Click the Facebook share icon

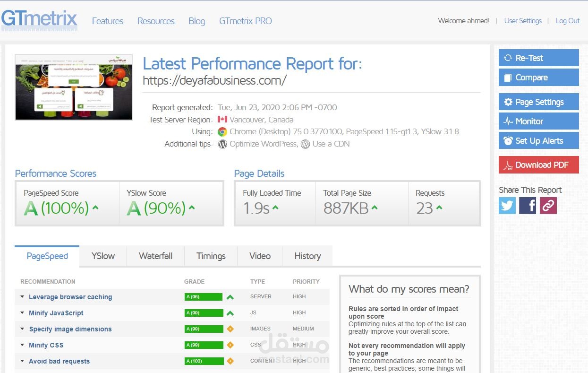(528, 206)
